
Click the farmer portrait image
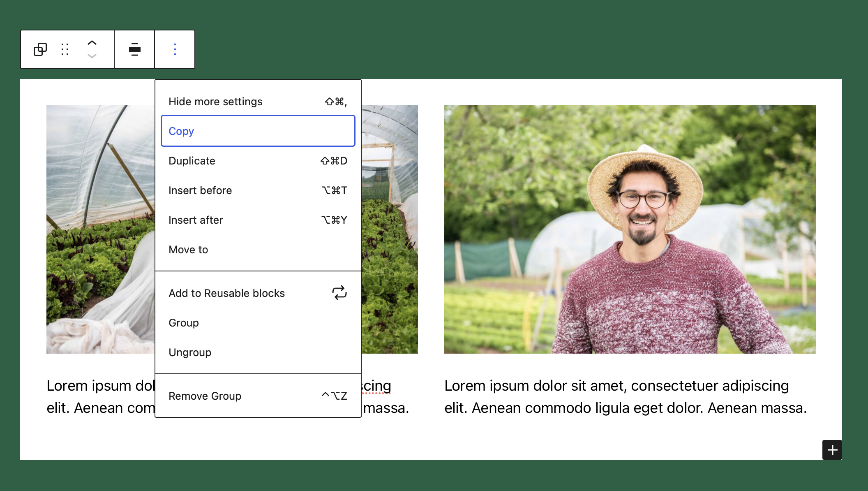click(x=630, y=229)
